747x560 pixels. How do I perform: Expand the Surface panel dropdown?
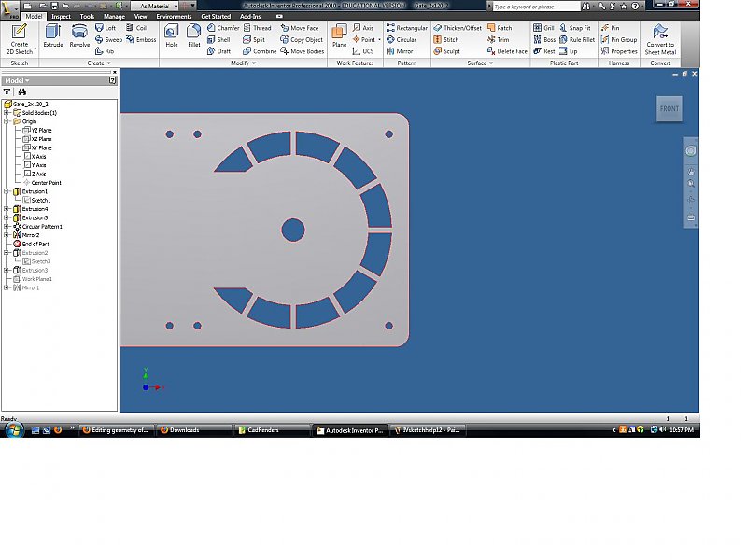point(491,63)
